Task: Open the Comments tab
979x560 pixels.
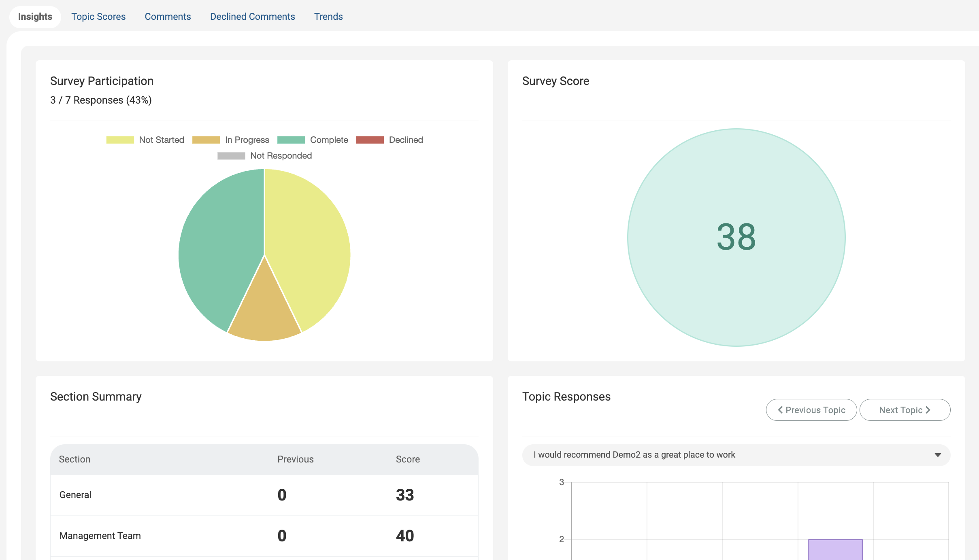Action: (168, 17)
